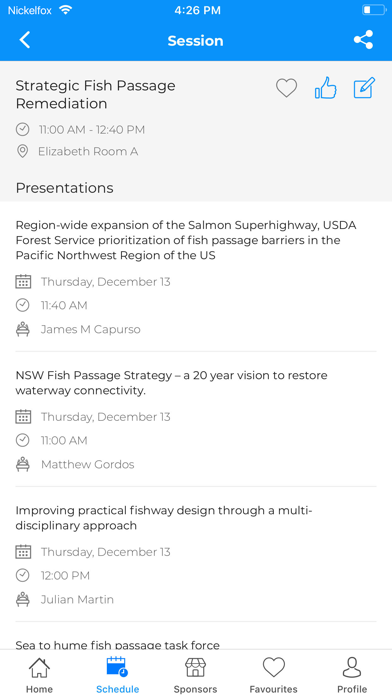Go to the Profile tab
Image resolution: width=392 pixels, height=696 pixels.
pyautogui.click(x=352, y=675)
